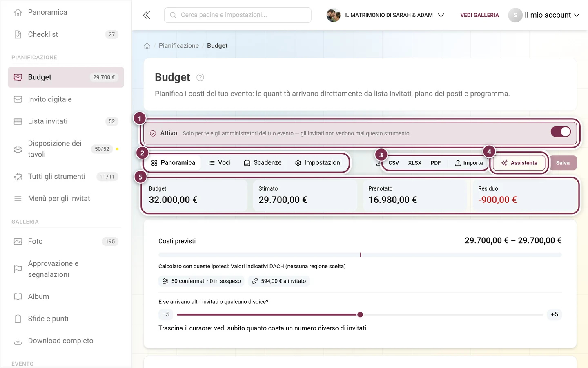The image size is (588, 368).
Task: Open the VEDI GALLERIA link
Action: point(479,15)
